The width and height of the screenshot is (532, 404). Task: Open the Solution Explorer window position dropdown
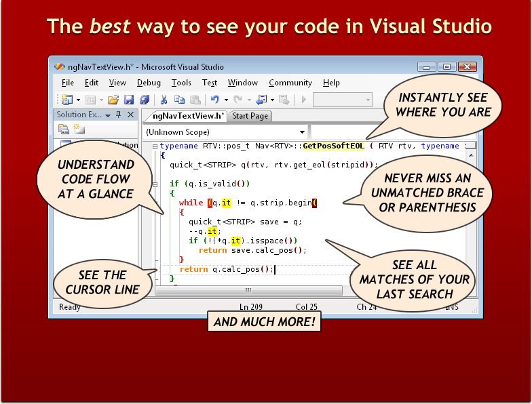tap(108, 115)
